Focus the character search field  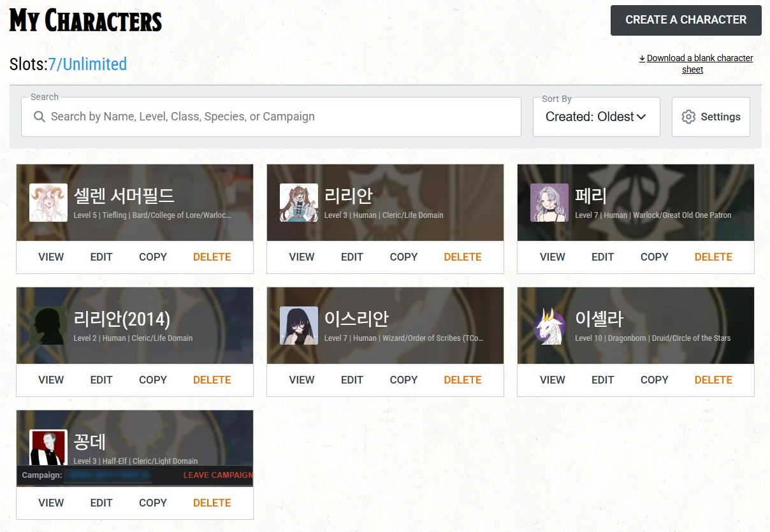[280, 117]
